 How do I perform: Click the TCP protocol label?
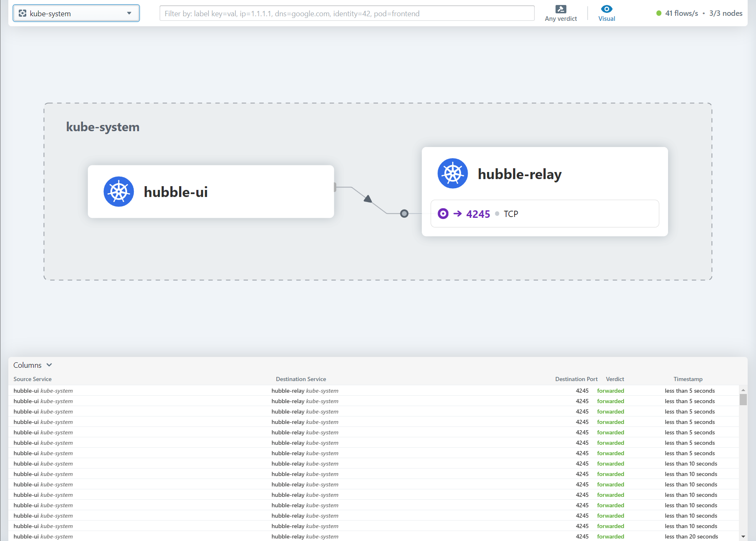511,214
